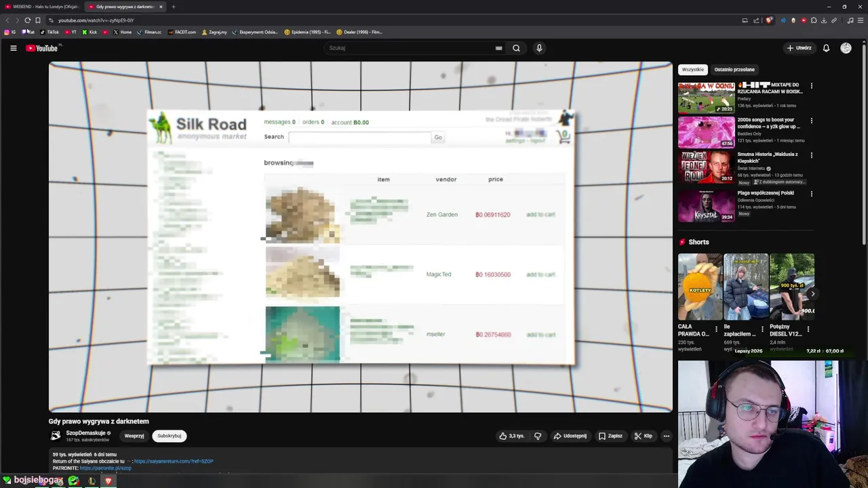Open the on-screen keyboard icon in search
This screenshot has width=868, height=488.
point(498,48)
